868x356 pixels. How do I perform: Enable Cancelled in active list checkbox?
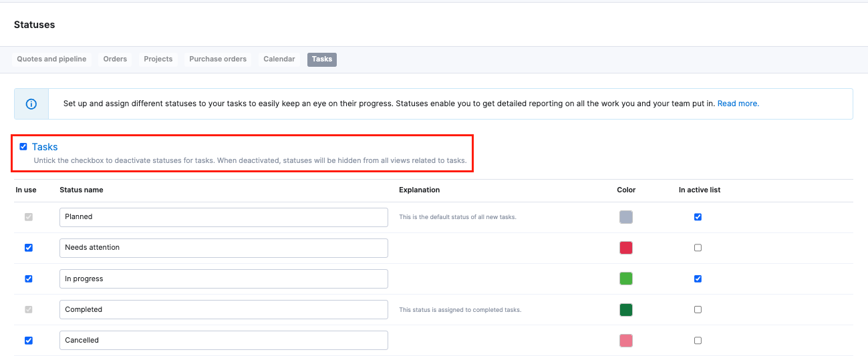point(698,341)
